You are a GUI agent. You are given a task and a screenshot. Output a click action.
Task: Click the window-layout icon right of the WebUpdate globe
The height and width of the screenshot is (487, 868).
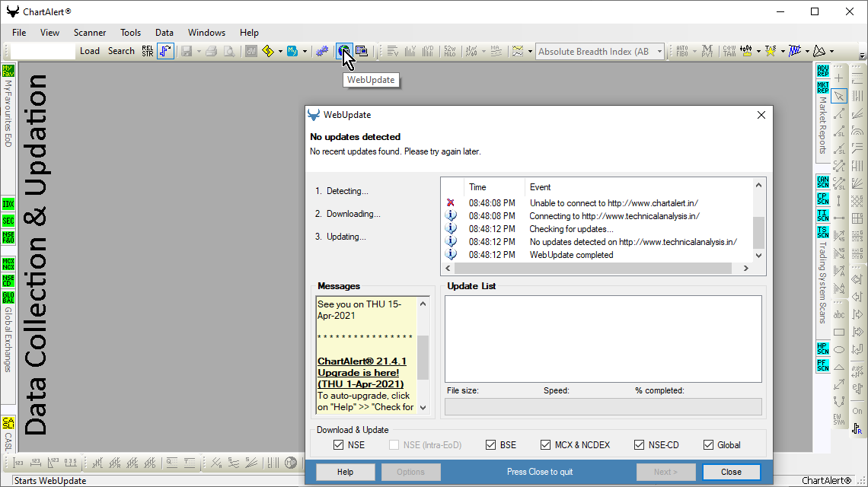[x=362, y=51]
